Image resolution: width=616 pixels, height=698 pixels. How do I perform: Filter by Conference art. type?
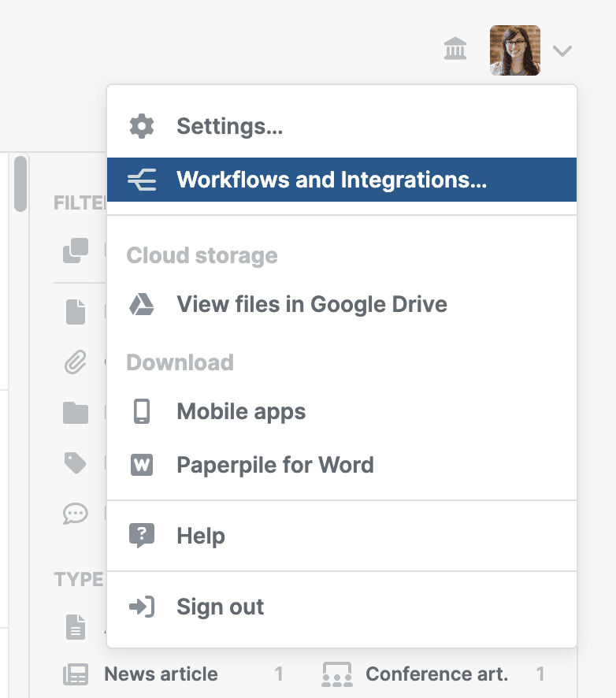(436, 674)
